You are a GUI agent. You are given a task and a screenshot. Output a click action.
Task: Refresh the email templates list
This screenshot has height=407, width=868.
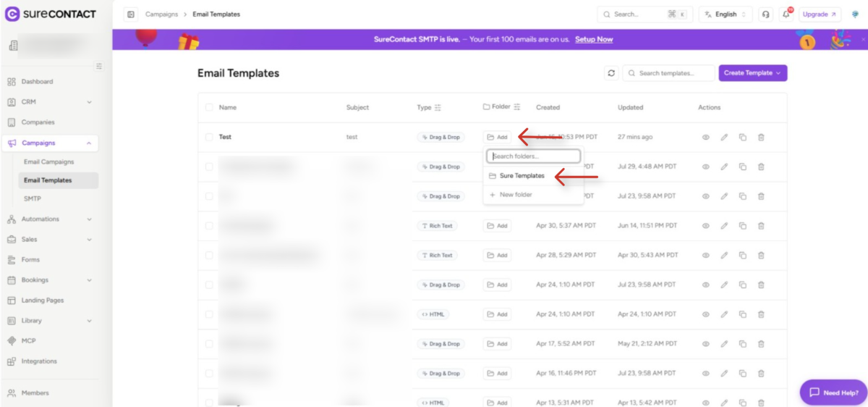click(611, 73)
